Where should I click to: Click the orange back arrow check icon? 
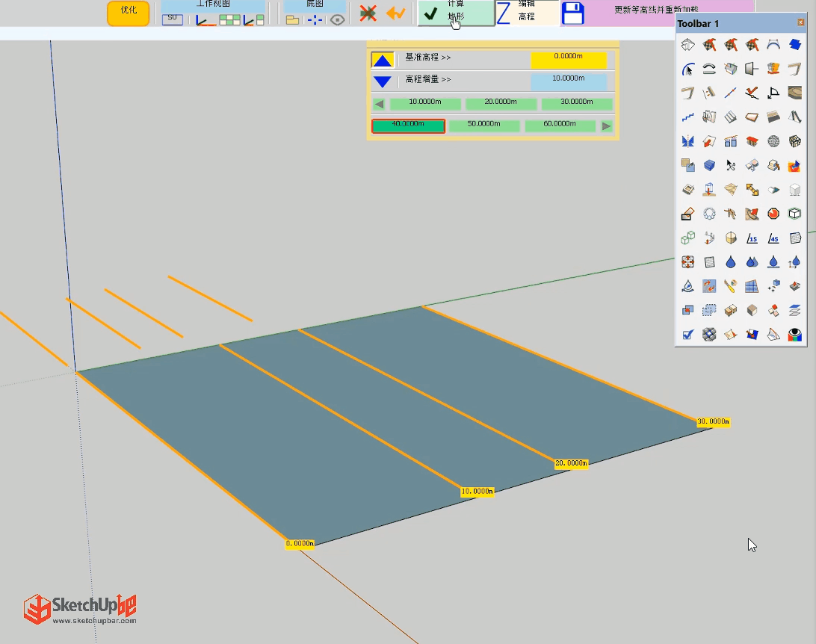point(395,13)
